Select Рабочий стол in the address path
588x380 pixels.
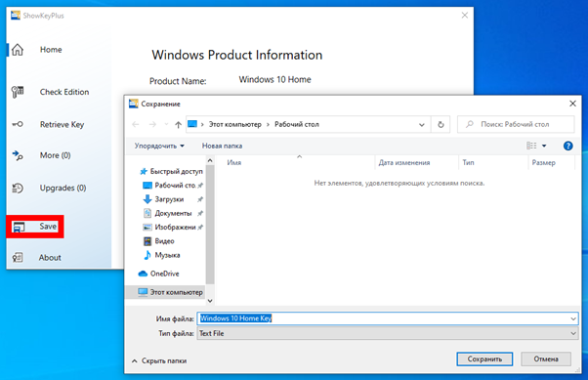[x=297, y=124]
